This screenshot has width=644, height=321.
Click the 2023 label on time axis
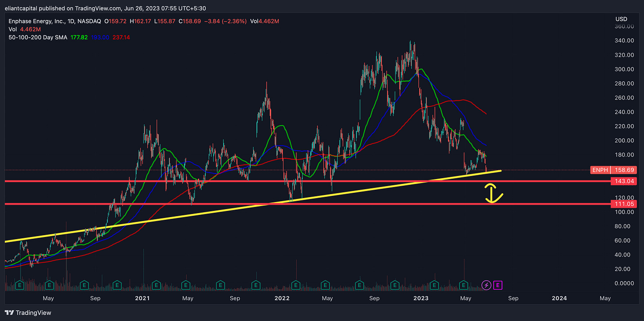click(421, 298)
